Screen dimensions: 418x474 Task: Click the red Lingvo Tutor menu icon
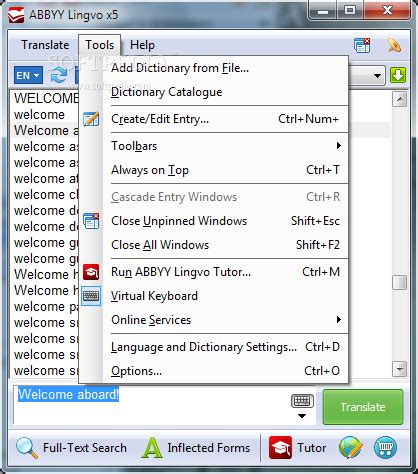point(91,272)
